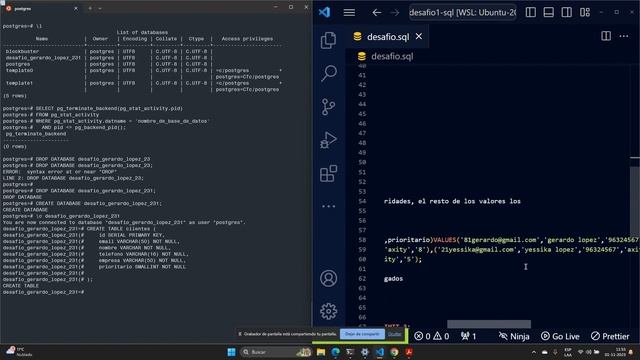Click the desafio1-sql command center search box
The image size is (640, 360).
(462, 13)
